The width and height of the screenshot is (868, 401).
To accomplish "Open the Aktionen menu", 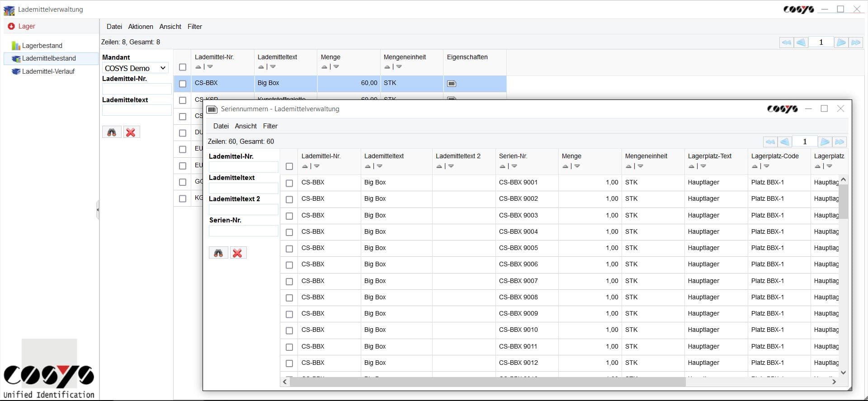I will pyautogui.click(x=140, y=27).
